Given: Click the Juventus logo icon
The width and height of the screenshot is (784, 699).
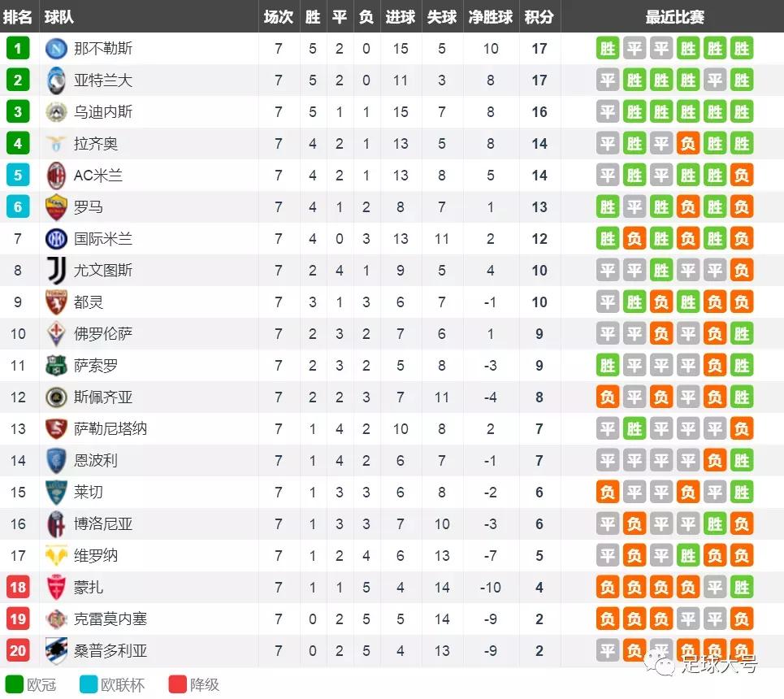Looking at the screenshot, I should 56,271.
